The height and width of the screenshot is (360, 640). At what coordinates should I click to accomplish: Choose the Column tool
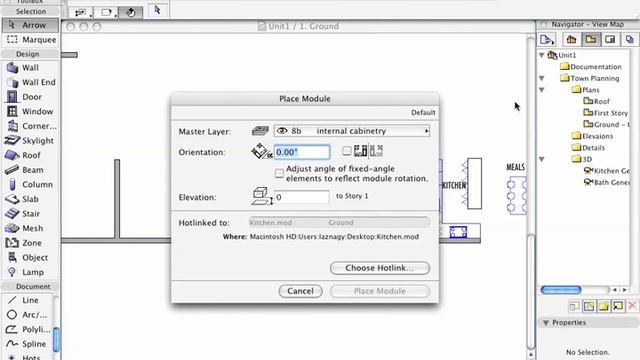(x=30, y=184)
